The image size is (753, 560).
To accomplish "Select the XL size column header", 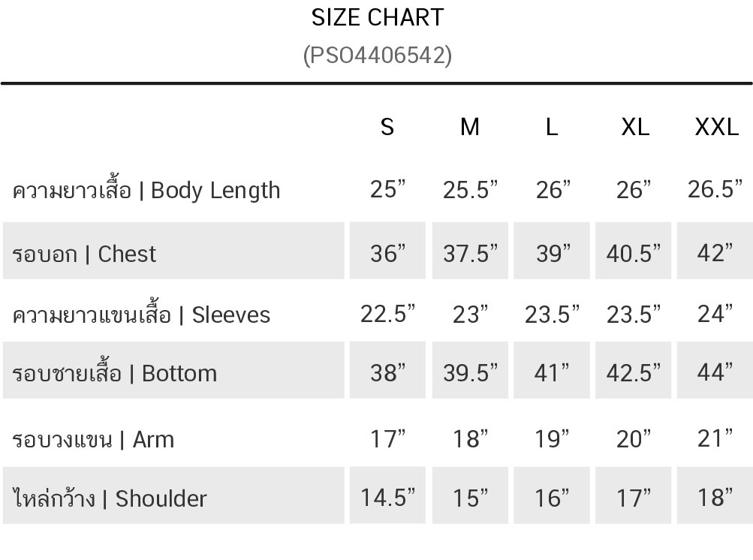I will [635, 128].
